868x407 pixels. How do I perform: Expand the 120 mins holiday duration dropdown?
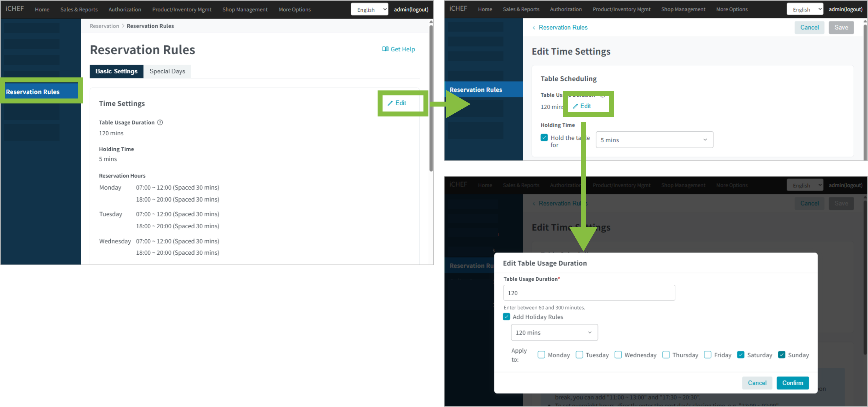[554, 333]
